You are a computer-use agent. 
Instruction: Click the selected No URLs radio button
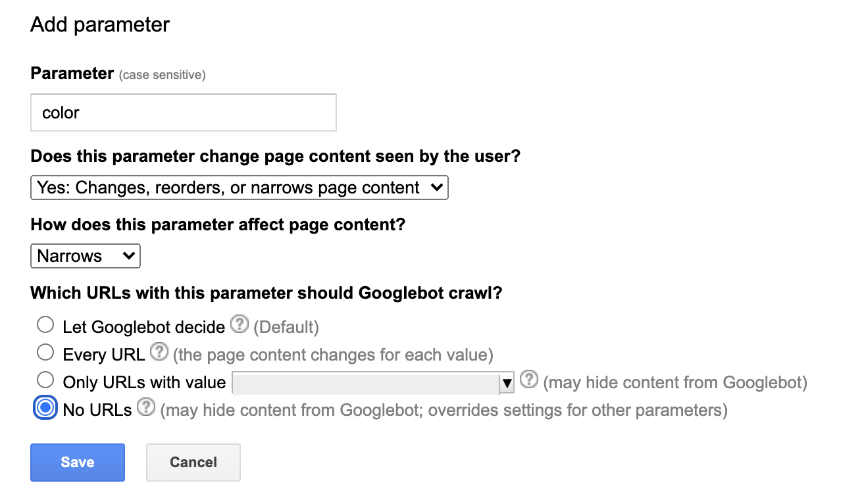[x=45, y=409]
